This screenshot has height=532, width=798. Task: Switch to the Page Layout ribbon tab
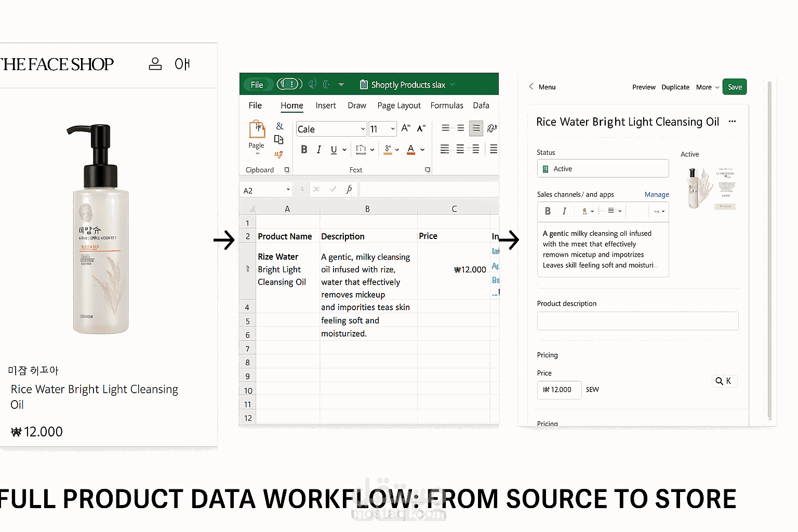pos(399,105)
